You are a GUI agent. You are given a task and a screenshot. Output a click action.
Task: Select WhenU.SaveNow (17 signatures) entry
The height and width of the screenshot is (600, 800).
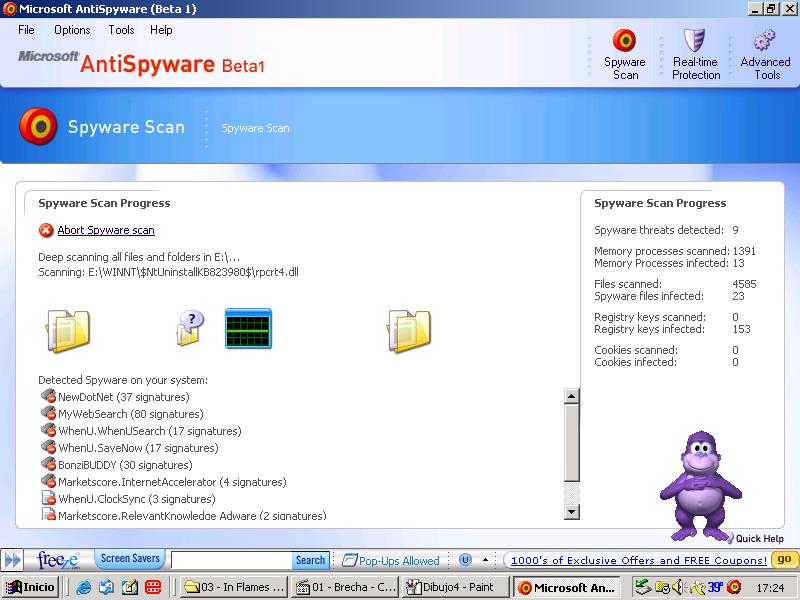pyautogui.click(x=138, y=447)
